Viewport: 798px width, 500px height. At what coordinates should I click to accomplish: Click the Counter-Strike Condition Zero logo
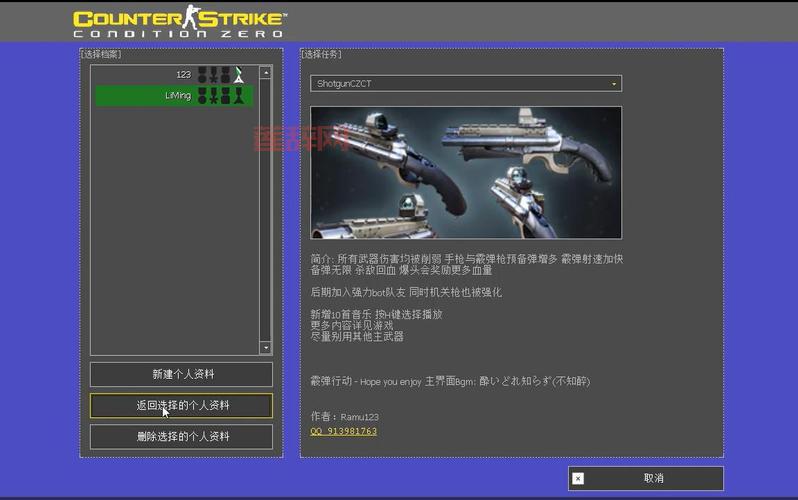click(180, 21)
